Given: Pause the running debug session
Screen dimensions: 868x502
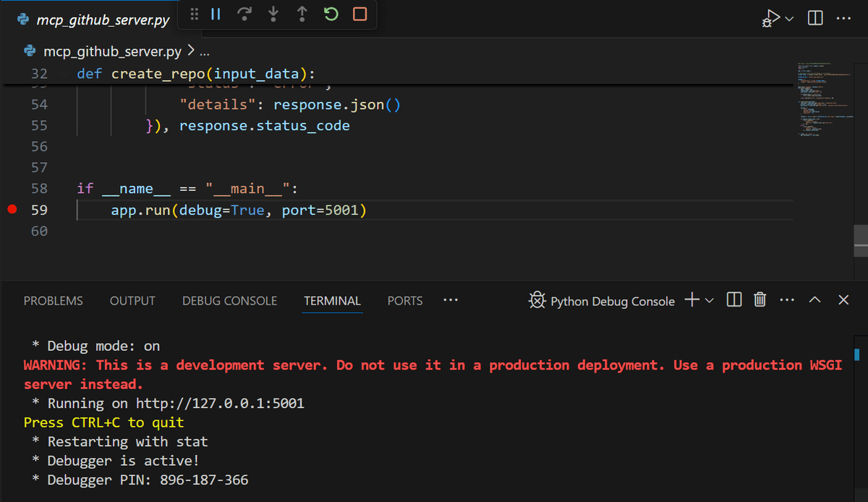Looking at the screenshot, I should pyautogui.click(x=216, y=14).
